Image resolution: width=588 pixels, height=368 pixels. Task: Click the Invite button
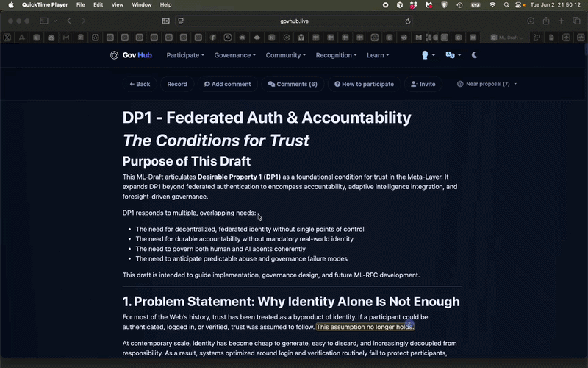tap(423, 84)
